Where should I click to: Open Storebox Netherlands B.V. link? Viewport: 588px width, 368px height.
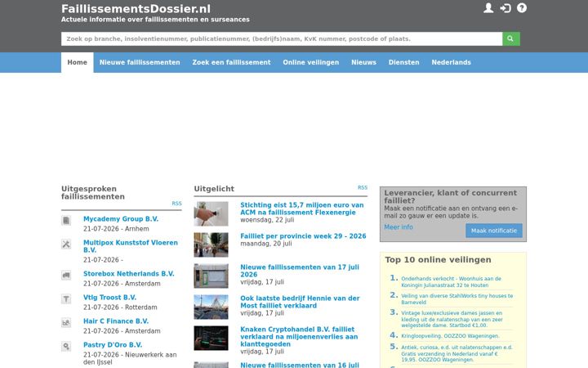[x=129, y=274]
